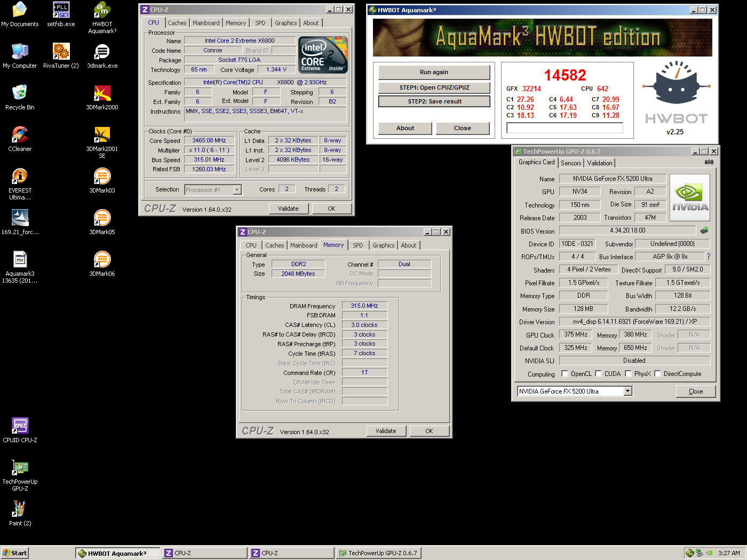747x560 pixels.
Task: Click GPU-Z screenshot camera icon
Action: pos(709,162)
